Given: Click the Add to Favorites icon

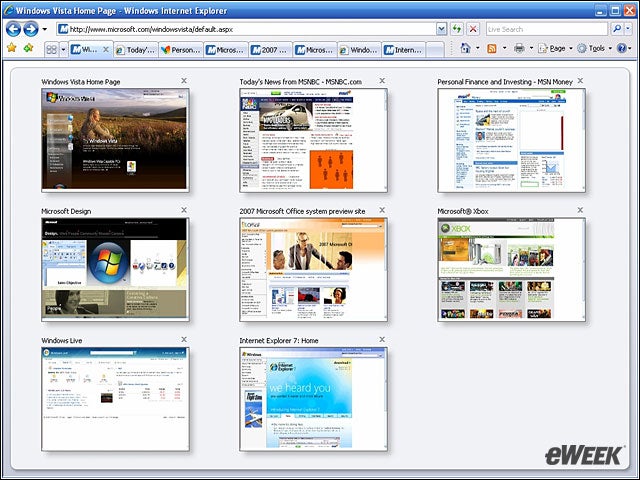Looking at the screenshot, I should [29, 48].
